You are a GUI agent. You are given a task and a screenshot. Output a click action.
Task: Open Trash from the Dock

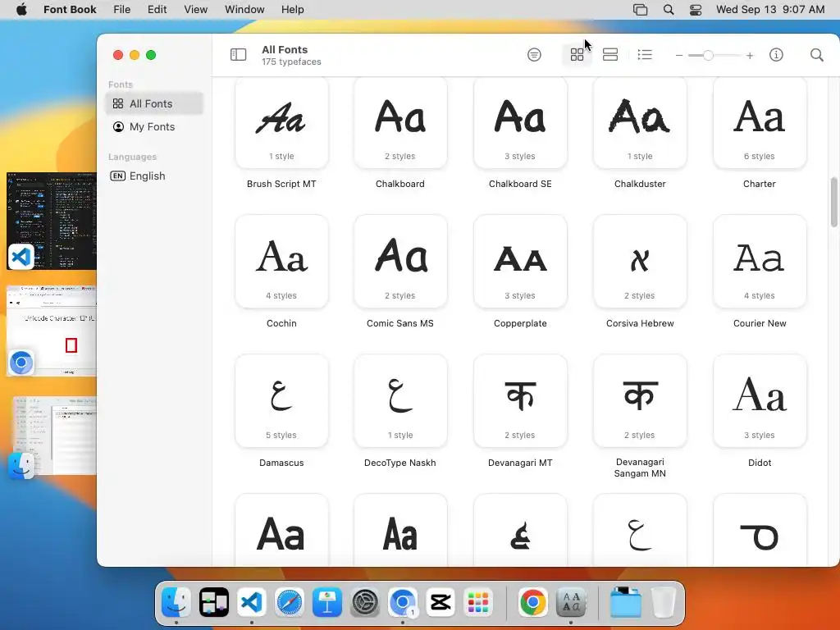663,602
